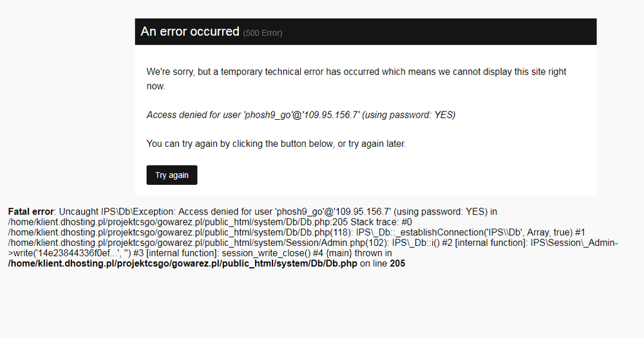Click the italic "Access denied for user" message

click(x=301, y=115)
